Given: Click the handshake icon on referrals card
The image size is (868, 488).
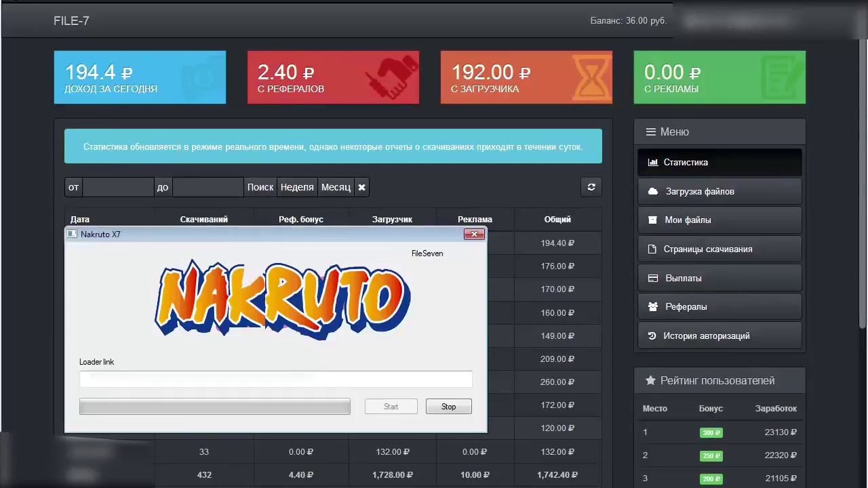Looking at the screenshot, I should (x=392, y=77).
